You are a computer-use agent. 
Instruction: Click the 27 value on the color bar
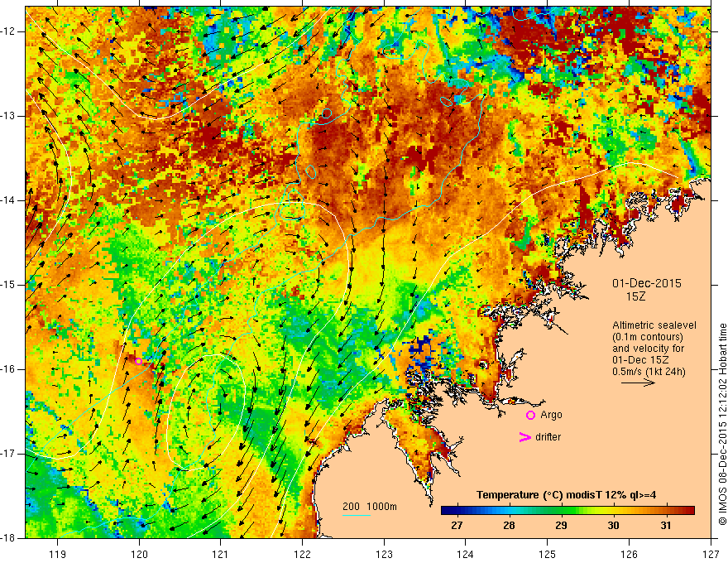click(x=457, y=526)
